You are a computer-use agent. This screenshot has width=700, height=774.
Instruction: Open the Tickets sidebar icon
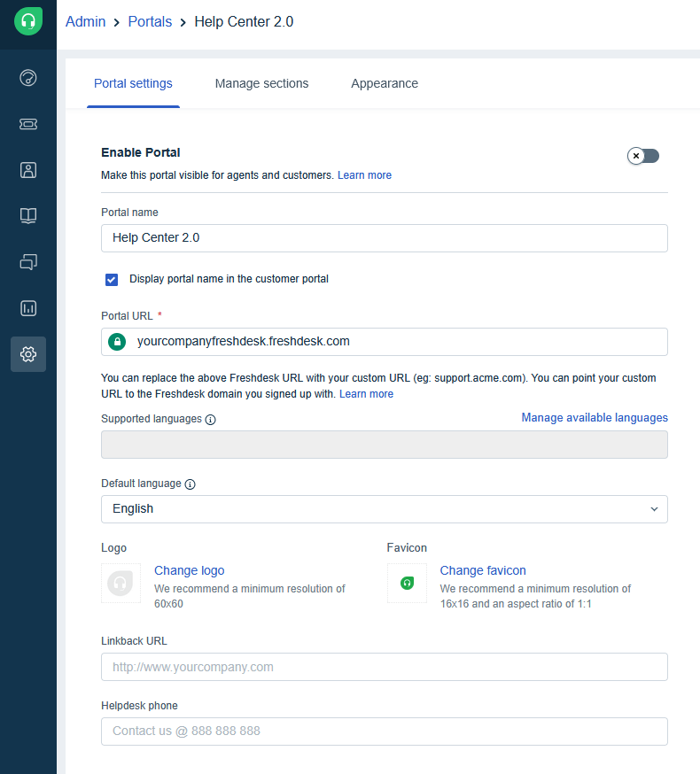pyautogui.click(x=28, y=124)
